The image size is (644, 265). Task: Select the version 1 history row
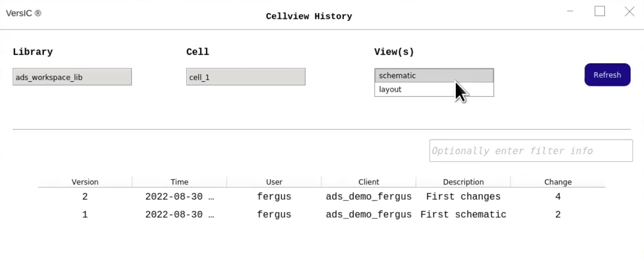pos(85,215)
